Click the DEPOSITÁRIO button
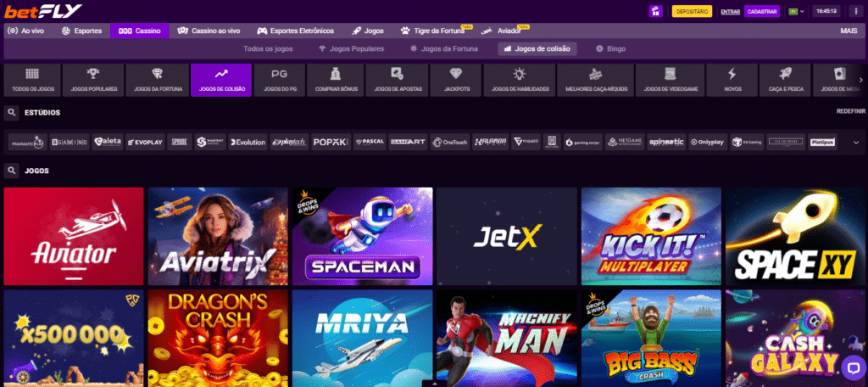 click(692, 11)
